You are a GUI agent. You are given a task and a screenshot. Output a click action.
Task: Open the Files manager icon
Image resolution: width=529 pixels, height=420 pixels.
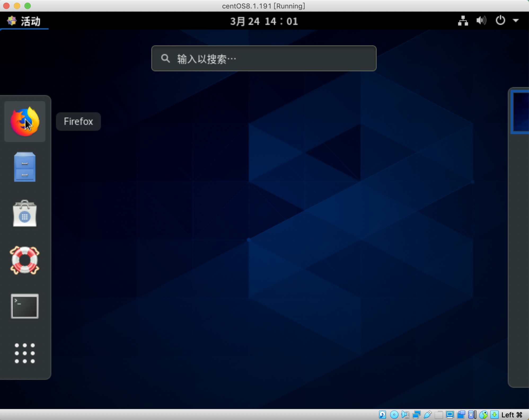tap(25, 167)
